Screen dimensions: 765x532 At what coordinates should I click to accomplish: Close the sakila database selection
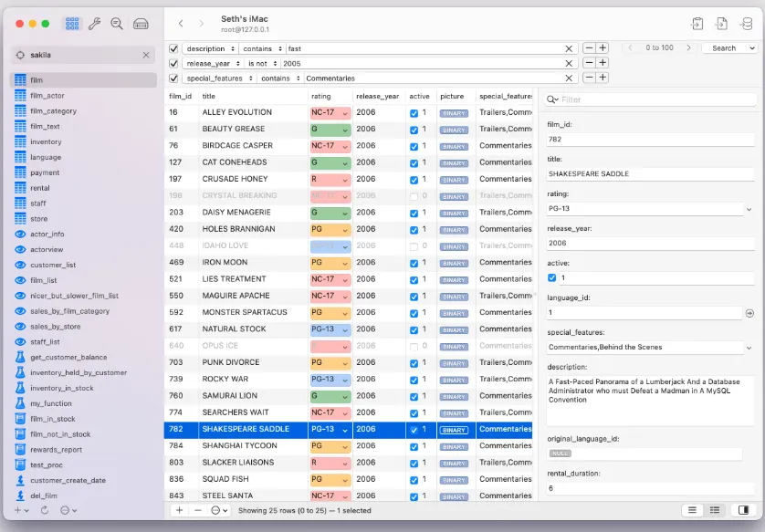pyautogui.click(x=146, y=55)
